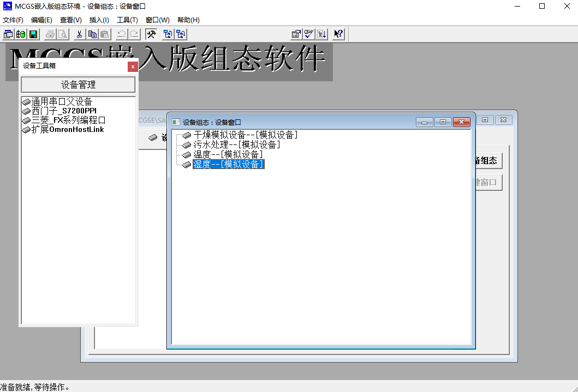Click the grayed print icon
Image resolution: width=578 pixels, height=392 pixels.
pos(51,34)
